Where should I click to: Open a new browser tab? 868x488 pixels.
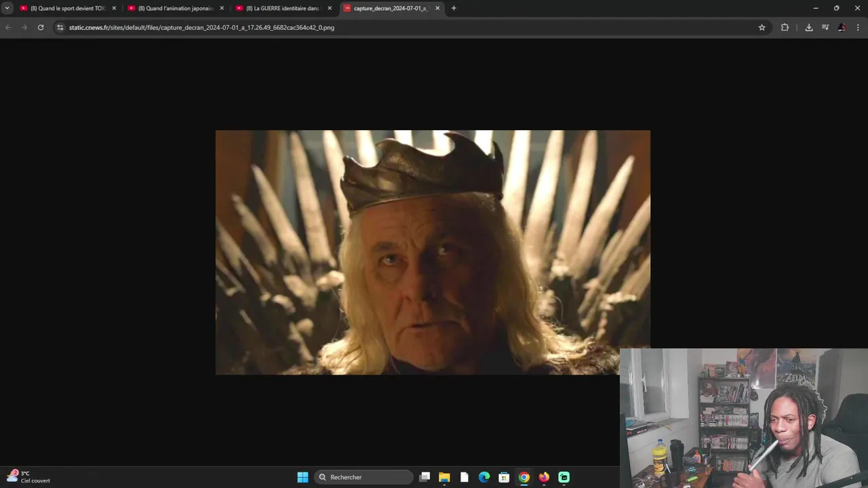click(x=454, y=8)
